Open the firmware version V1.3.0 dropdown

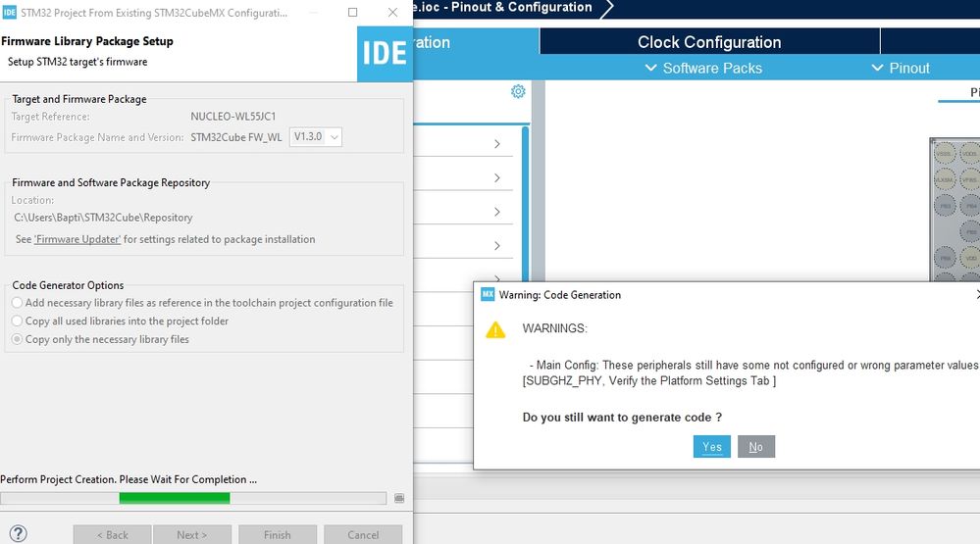(x=316, y=137)
